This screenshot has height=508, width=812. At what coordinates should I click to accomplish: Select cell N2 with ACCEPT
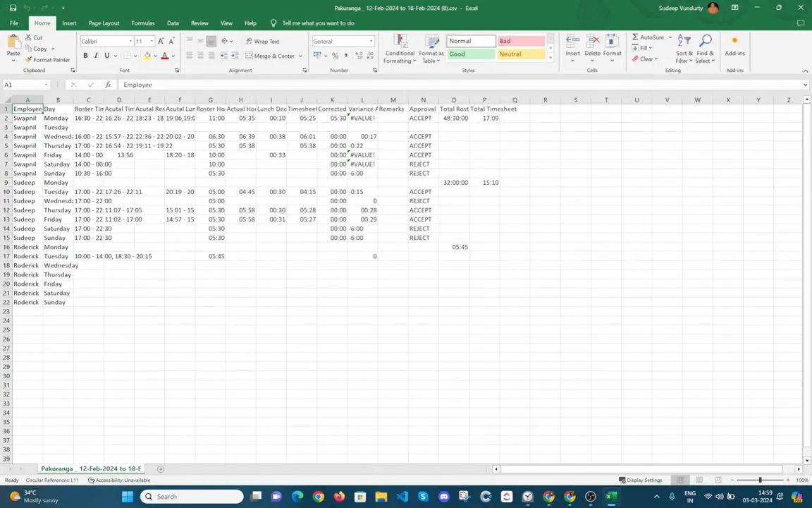tap(423, 119)
